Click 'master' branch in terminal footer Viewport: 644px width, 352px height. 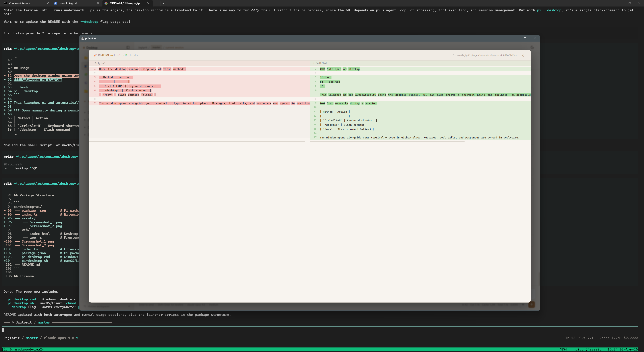[32, 338]
